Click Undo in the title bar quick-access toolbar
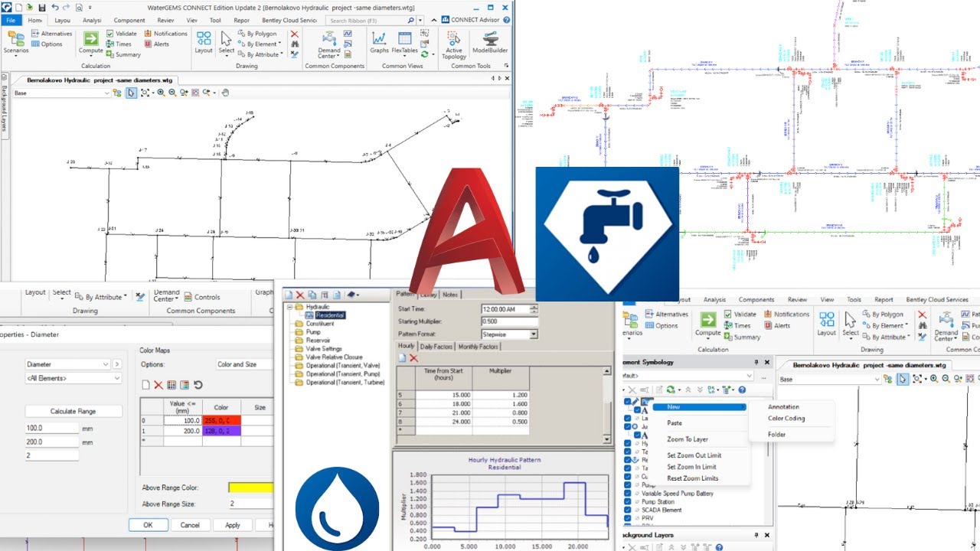 tap(55, 7)
